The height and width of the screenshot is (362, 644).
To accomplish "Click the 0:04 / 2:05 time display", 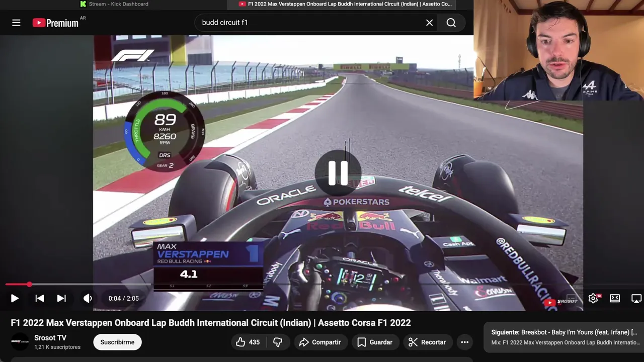I will coord(123,298).
